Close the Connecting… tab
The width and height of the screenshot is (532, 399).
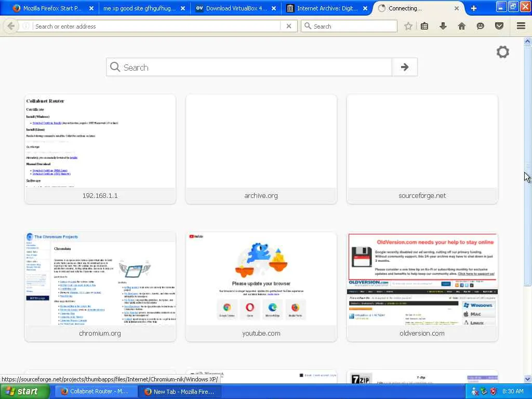(457, 8)
